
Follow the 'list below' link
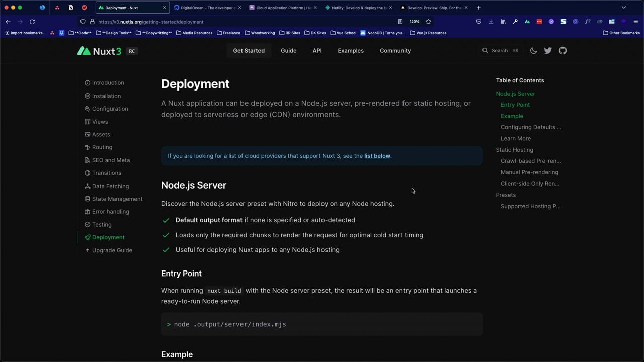pyautogui.click(x=377, y=156)
